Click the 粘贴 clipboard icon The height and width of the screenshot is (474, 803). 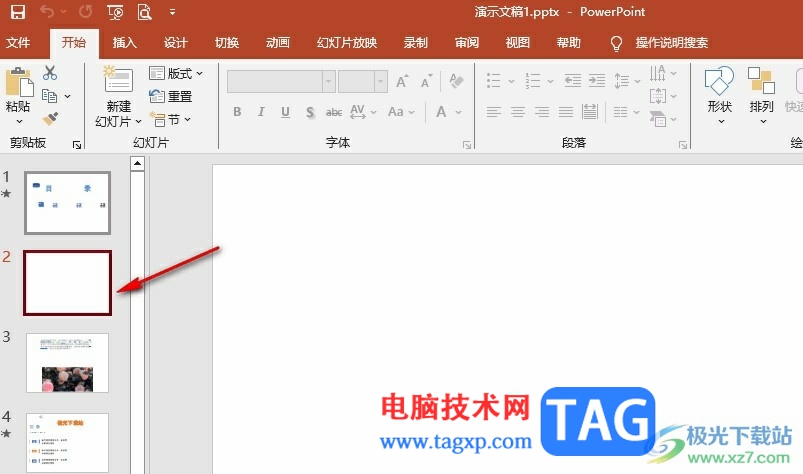[x=19, y=82]
